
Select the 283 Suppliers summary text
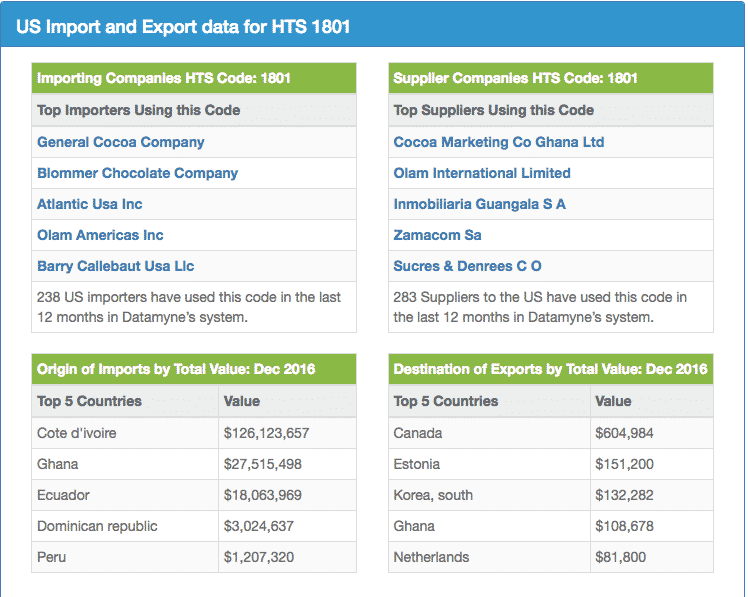(x=540, y=307)
